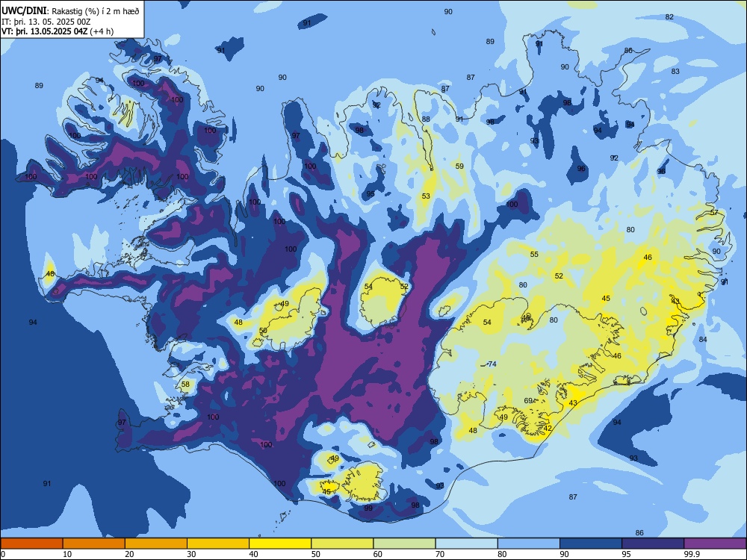
Task: Click the orange 10–20 legend swatch
Action: click(94, 544)
